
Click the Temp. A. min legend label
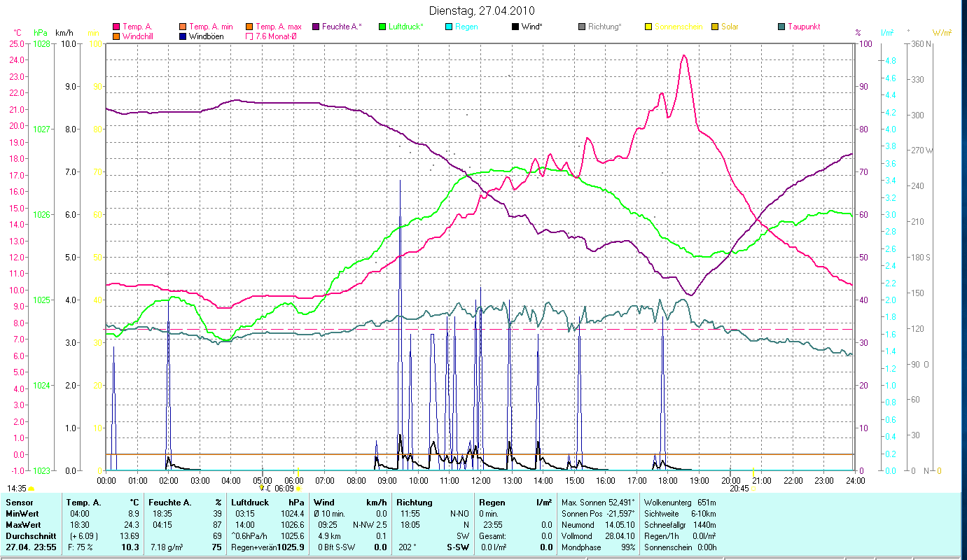pyautogui.click(x=211, y=27)
